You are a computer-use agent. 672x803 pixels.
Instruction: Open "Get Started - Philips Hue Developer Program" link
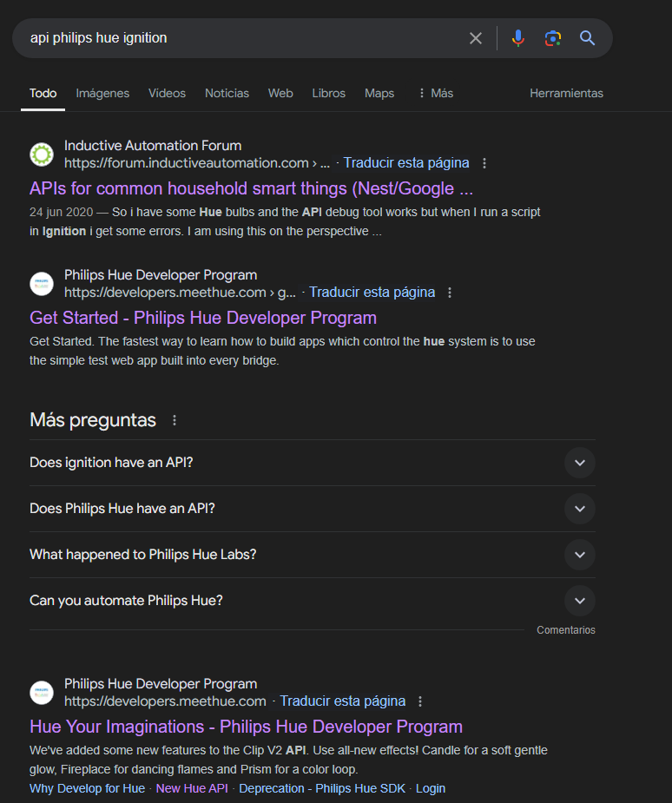[x=203, y=318]
